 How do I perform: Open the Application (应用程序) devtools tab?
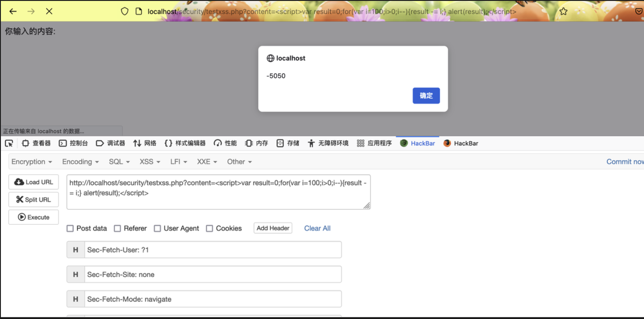[374, 143]
